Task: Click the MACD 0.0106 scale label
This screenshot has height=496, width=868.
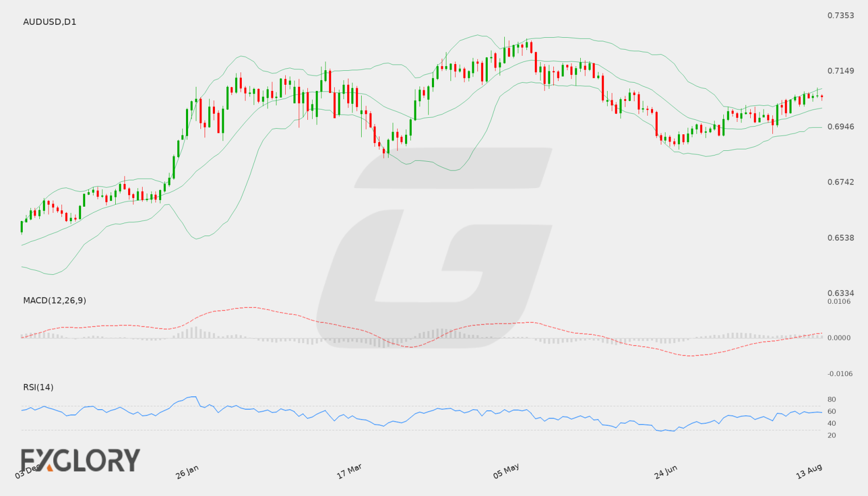Action: tap(839, 301)
